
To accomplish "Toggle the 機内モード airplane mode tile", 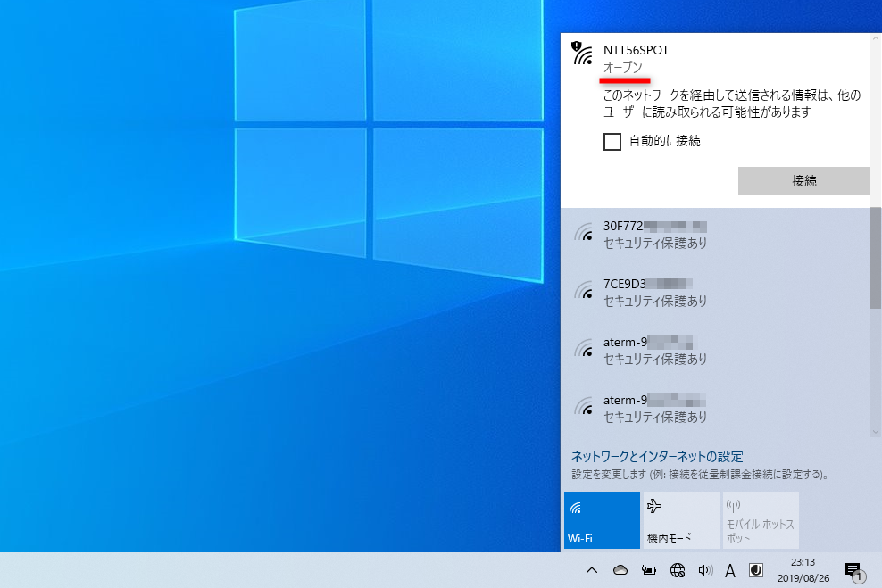I will [680, 519].
